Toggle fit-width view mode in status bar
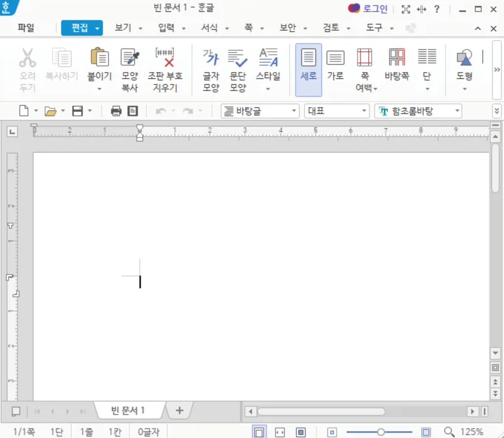 click(280, 432)
